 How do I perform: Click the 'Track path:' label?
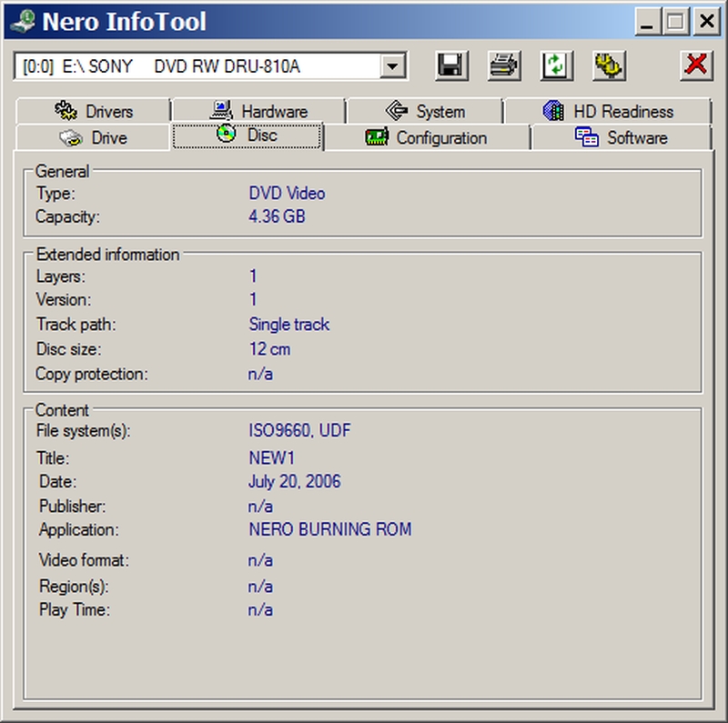click(76, 325)
